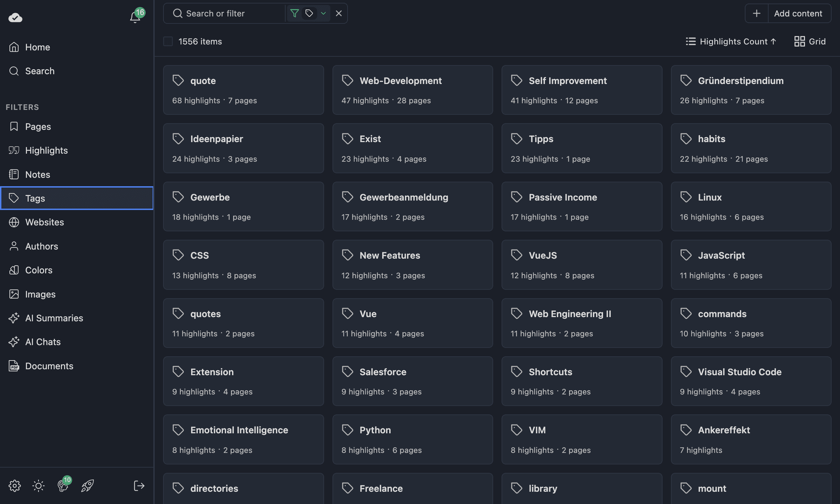Viewport: 840px width, 504px height.
Task: Open the rocket what's-new panel
Action: click(x=87, y=485)
